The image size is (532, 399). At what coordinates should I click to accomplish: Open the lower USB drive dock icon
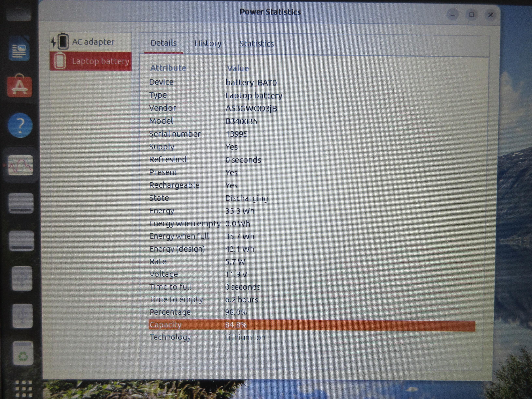(x=22, y=316)
